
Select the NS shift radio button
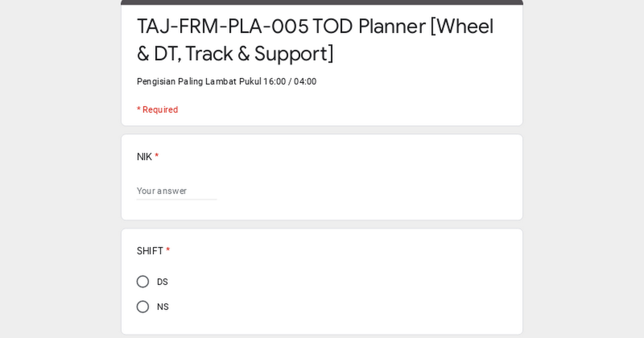pos(143,307)
